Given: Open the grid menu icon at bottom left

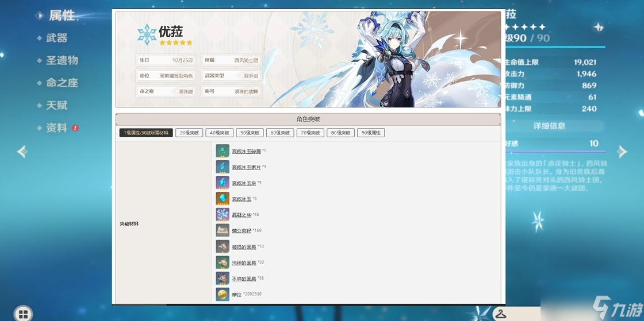Looking at the screenshot, I should point(23,314).
